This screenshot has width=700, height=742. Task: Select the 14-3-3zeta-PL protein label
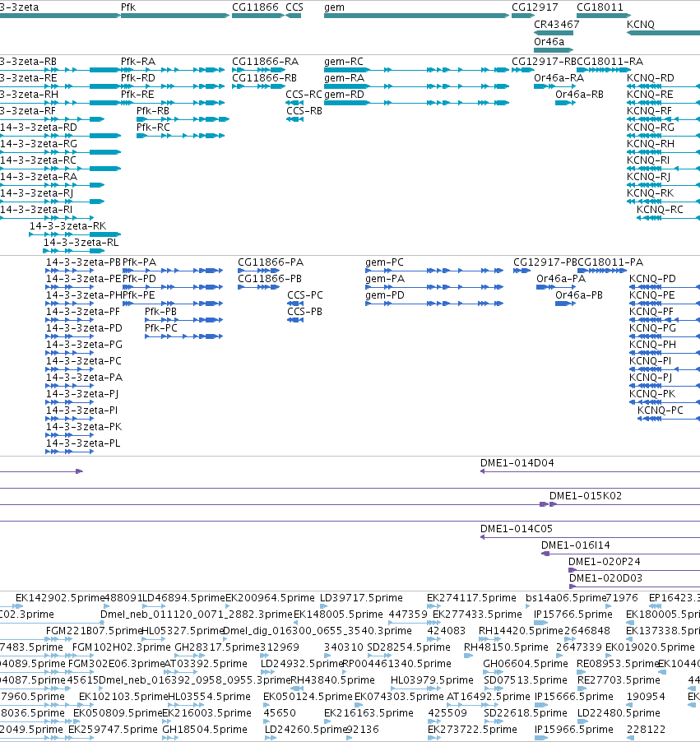(83, 443)
